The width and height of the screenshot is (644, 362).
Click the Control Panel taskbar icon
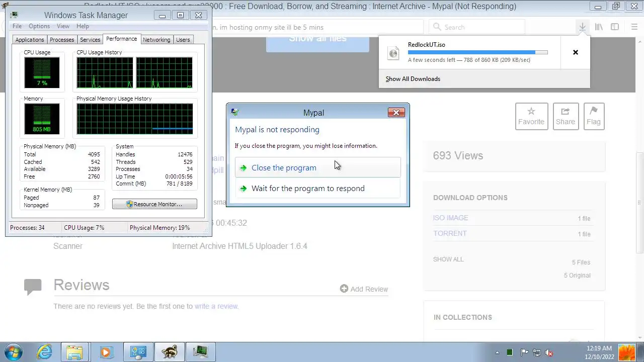point(138,352)
